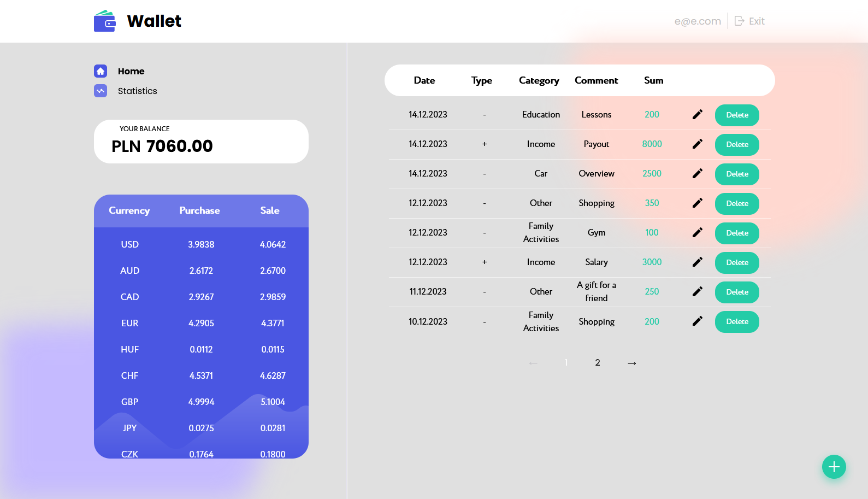Click the Car category cell
Screen dimensions: 868x499
[541, 174]
